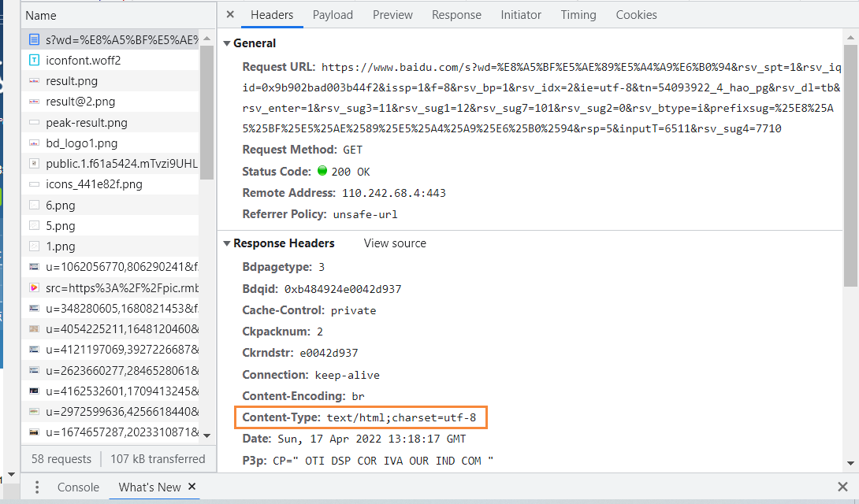Click the media icon of src=https%3A row

34,288
